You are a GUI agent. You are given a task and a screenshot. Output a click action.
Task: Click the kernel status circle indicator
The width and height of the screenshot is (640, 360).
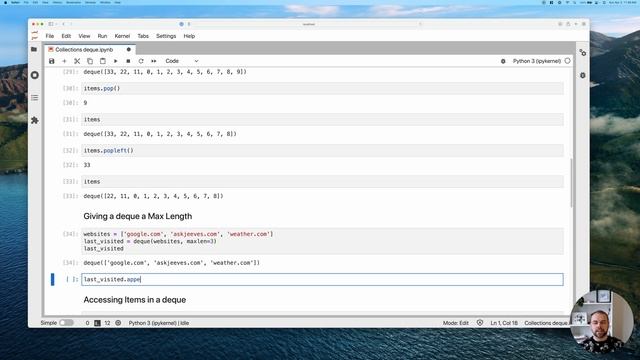[567, 61]
